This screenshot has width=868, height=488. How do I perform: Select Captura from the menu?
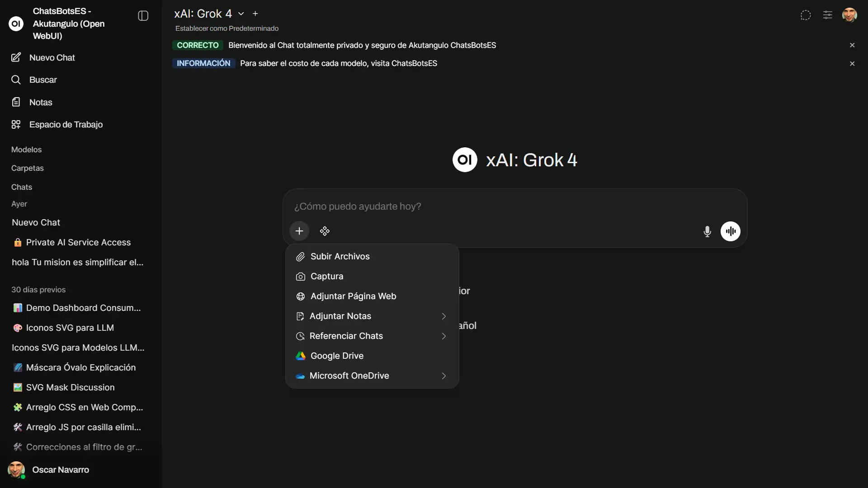372,277
